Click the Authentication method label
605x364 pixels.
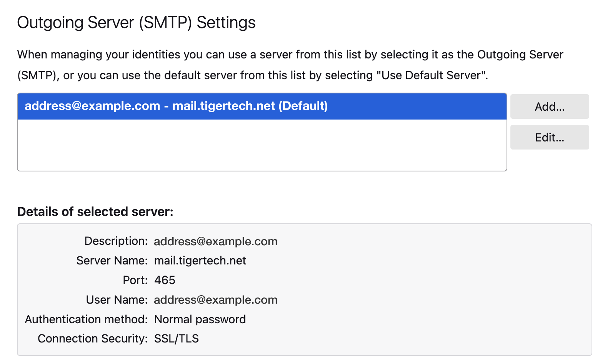tap(86, 319)
